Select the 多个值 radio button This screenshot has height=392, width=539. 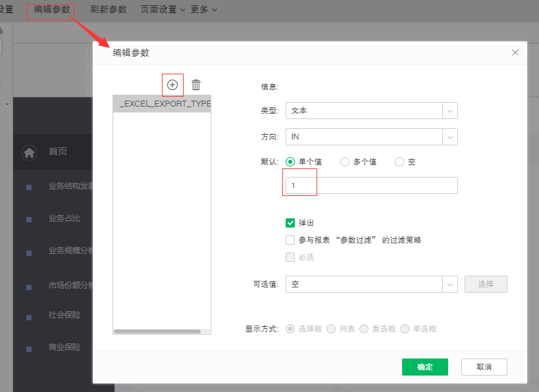tap(344, 161)
